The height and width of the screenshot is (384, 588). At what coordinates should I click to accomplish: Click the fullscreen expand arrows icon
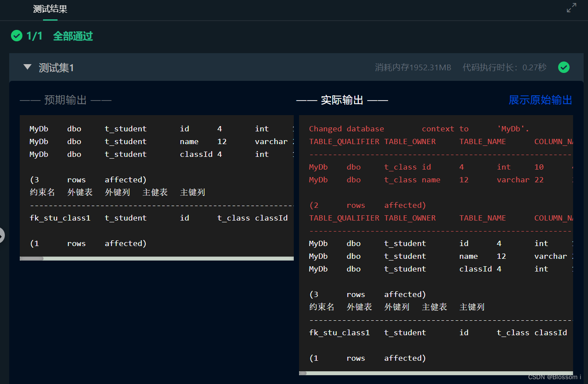point(571,8)
